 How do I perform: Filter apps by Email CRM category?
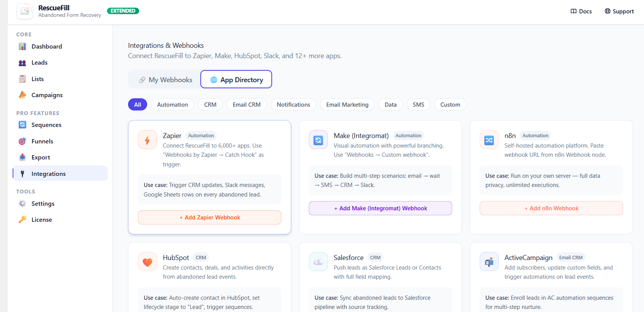point(247,104)
